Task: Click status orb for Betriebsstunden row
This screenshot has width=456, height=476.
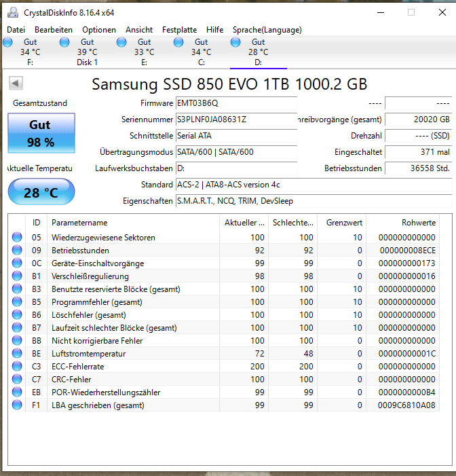Action: 17,250
